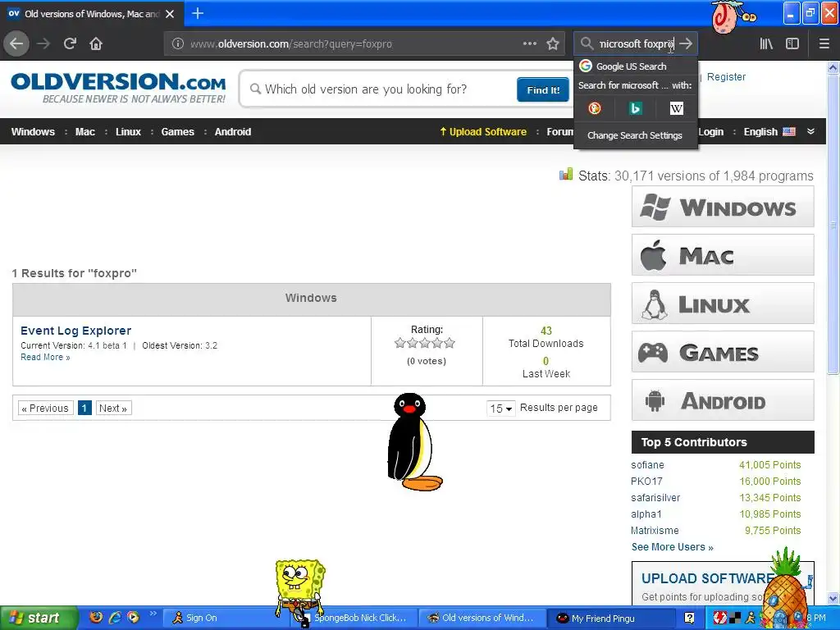Image resolution: width=840 pixels, height=630 pixels.
Task: Open the Login link
Action: [711, 132]
